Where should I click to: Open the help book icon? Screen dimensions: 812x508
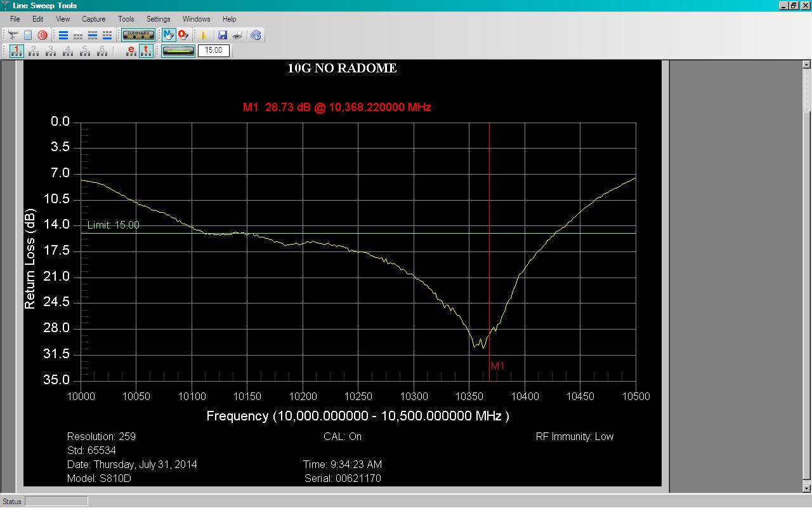[x=256, y=35]
